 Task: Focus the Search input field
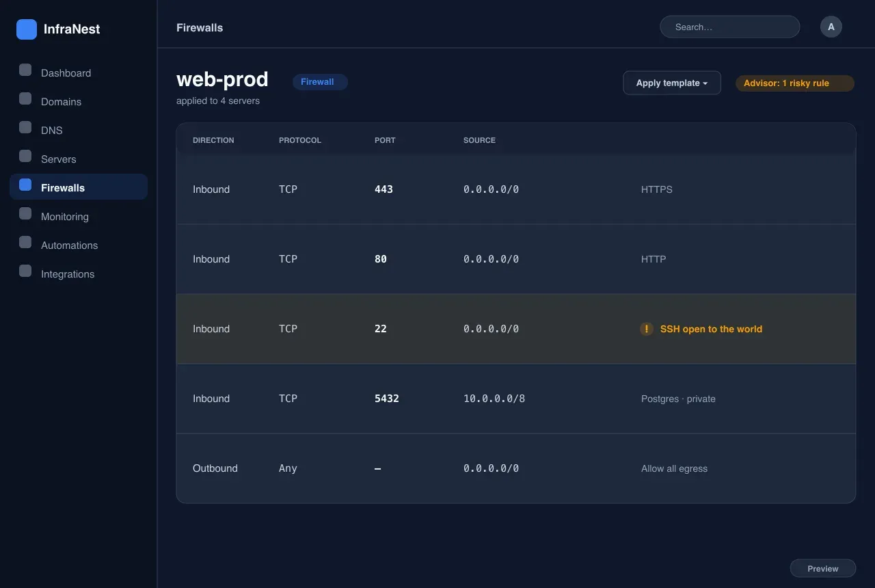pos(730,27)
